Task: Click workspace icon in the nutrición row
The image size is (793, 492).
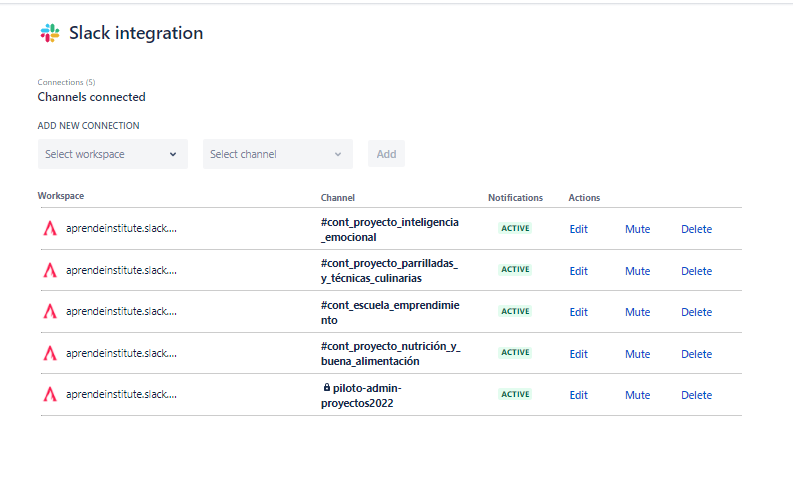Action: (50, 353)
